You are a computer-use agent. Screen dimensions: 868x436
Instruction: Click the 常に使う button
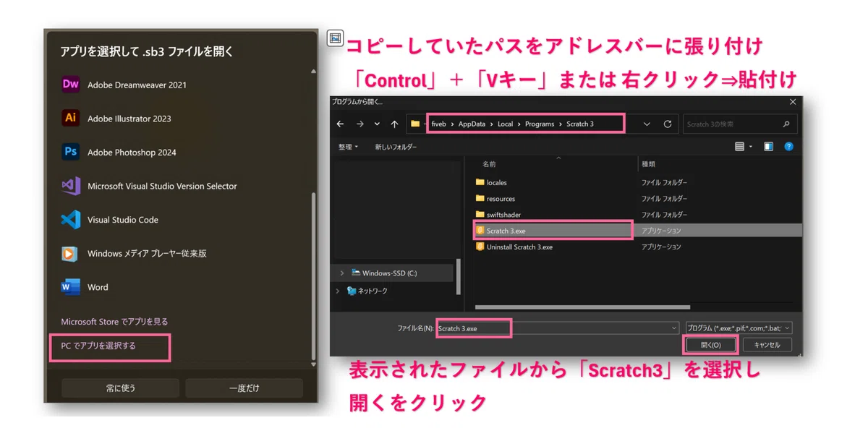point(121,388)
